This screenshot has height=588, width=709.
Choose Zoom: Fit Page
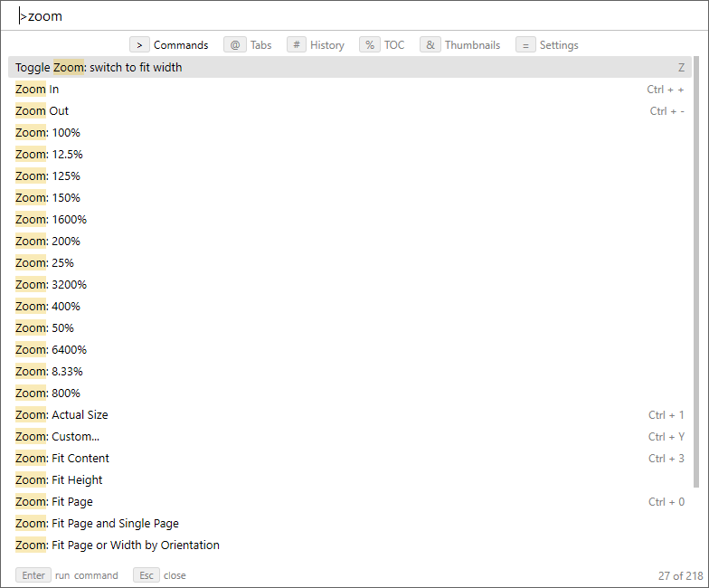[350, 501]
